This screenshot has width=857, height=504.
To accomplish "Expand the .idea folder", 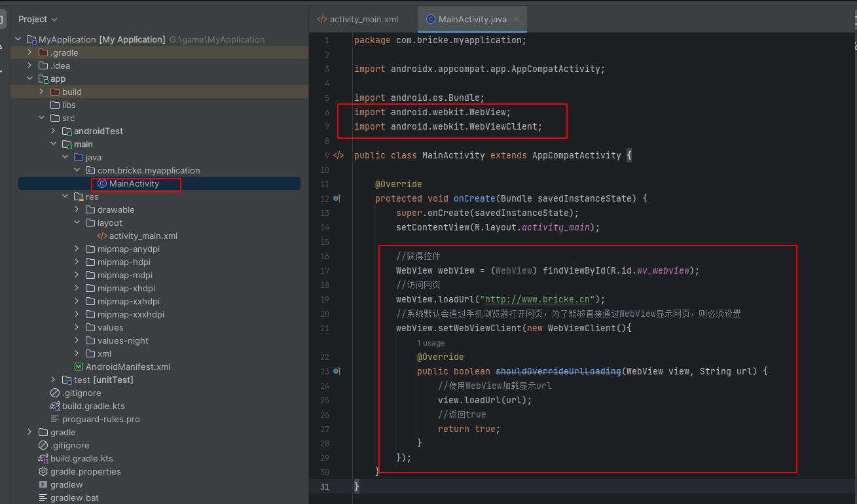I will (30, 65).
